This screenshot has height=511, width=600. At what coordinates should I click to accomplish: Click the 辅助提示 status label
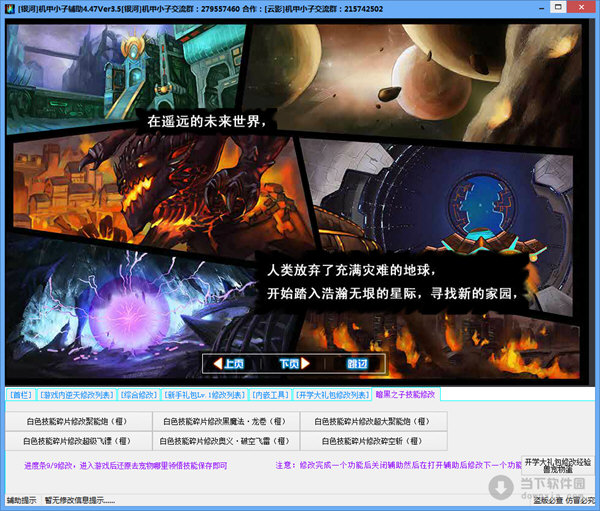click(22, 500)
